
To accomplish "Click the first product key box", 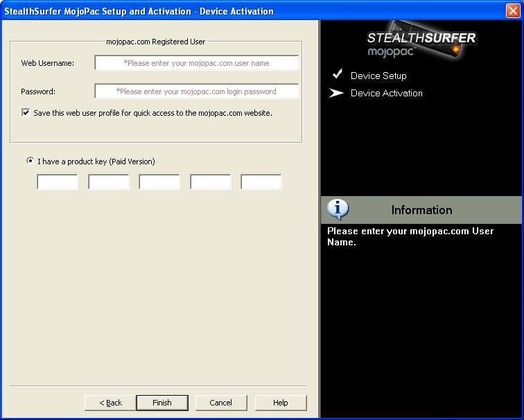I will click(58, 182).
